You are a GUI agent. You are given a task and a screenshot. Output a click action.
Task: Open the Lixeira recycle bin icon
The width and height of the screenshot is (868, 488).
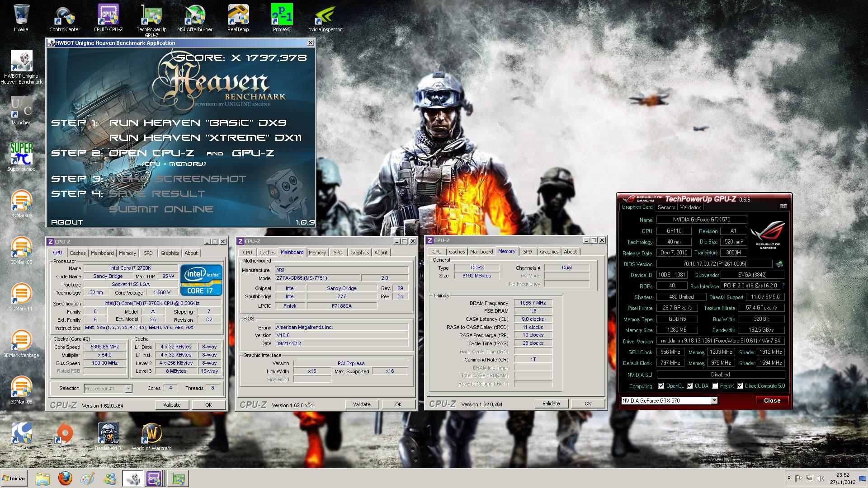coord(21,18)
